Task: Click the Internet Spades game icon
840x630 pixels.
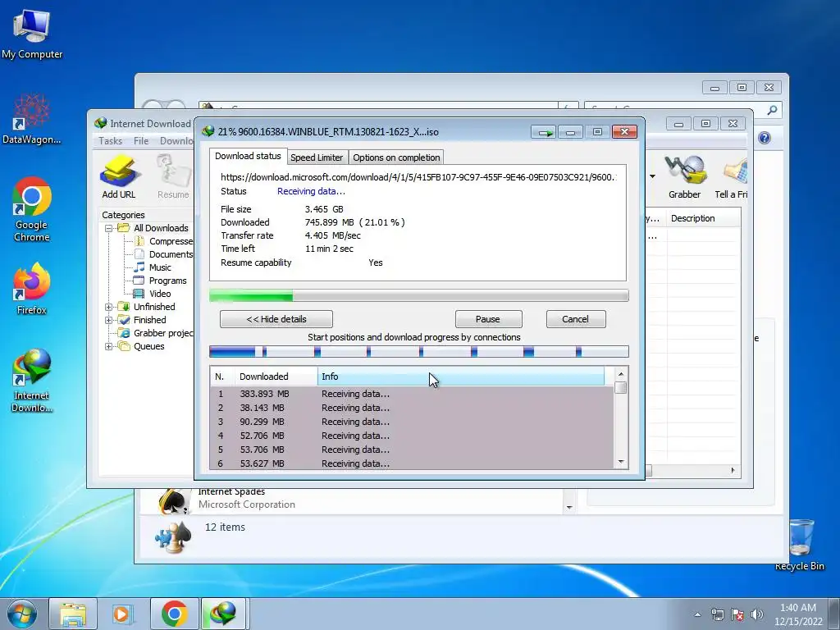Action: [x=175, y=502]
